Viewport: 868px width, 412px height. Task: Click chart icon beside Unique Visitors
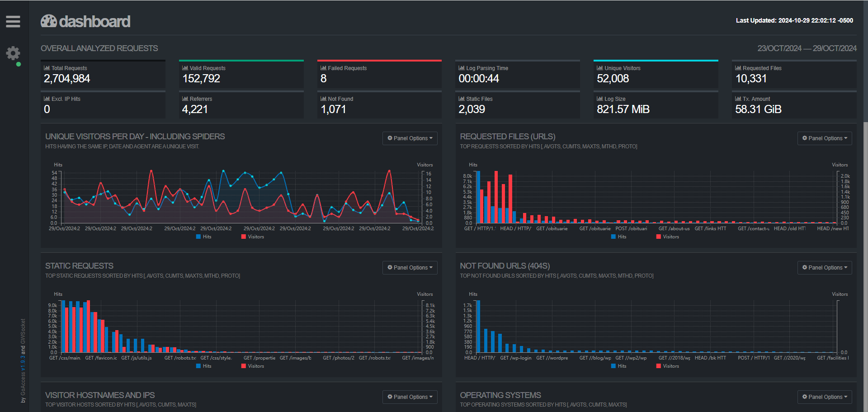pos(600,68)
